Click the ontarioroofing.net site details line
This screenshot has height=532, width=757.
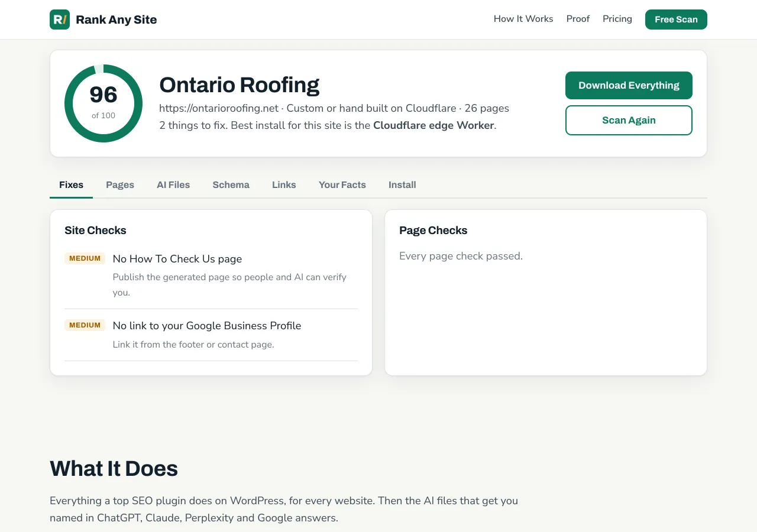(334, 108)
